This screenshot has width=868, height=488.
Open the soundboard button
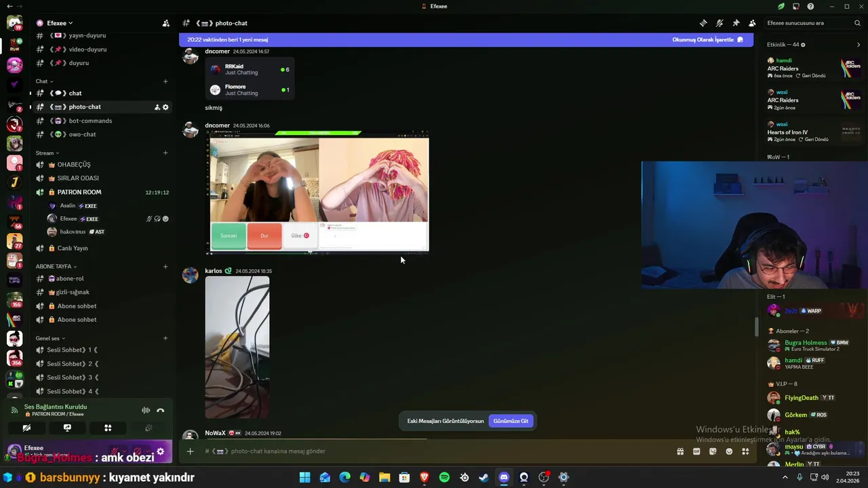coord(149,428)
